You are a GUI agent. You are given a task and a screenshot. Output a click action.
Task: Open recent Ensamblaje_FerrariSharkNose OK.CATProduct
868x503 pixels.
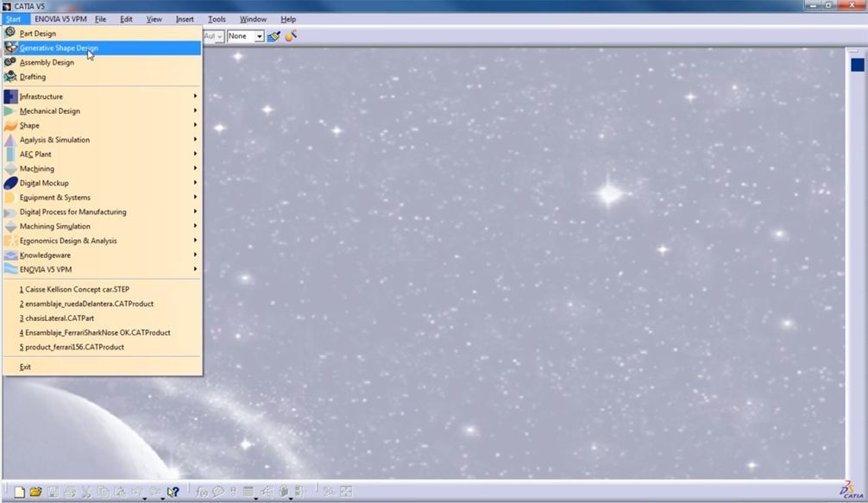[x=102, y=332]
